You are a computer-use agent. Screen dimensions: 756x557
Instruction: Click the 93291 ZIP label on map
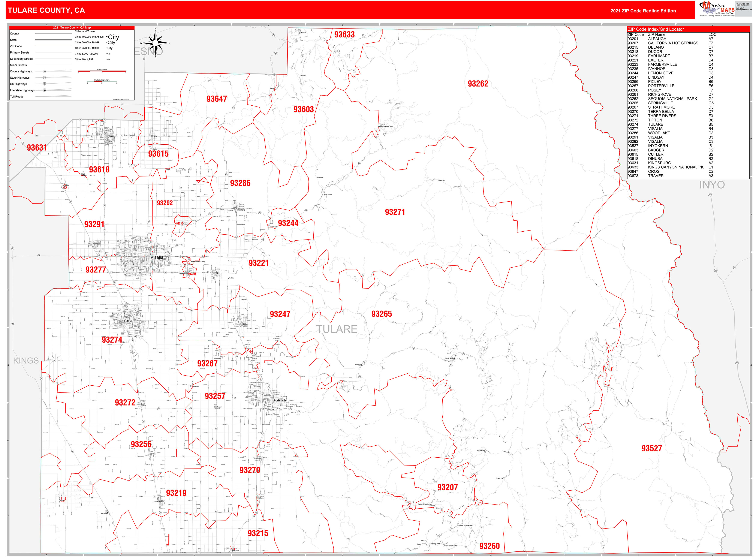(94, 225)
